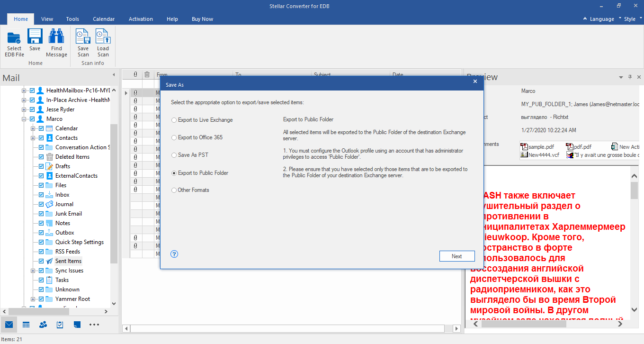
Task: Select Save As PST option
Action: 190,155
